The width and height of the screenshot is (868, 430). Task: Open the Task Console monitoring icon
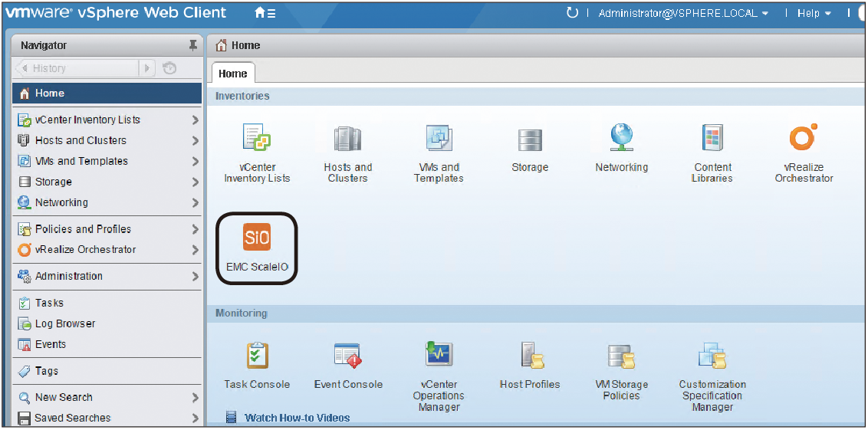pyautogui.click(x=257, y=356)
